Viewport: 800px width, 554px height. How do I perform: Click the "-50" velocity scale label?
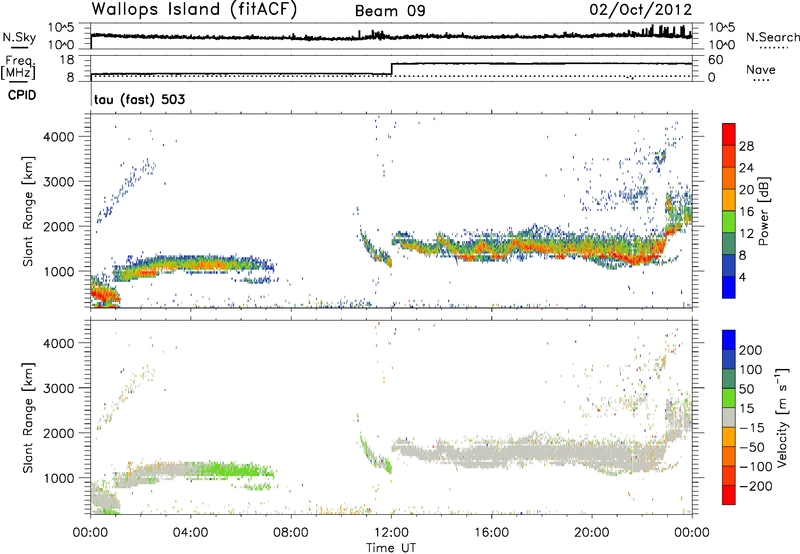click(751, 447)
